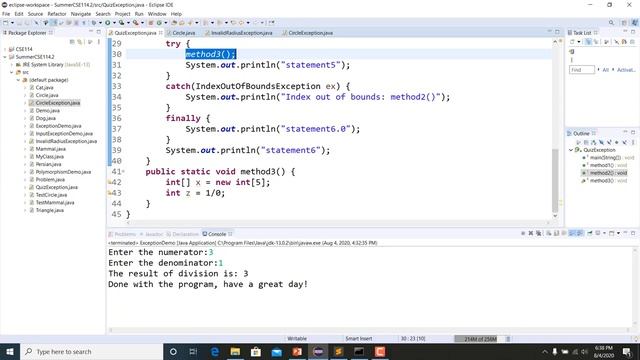Viewport: 640px width, 360px height.
Task: Click Find field in Task List
Action: (582, 70)
